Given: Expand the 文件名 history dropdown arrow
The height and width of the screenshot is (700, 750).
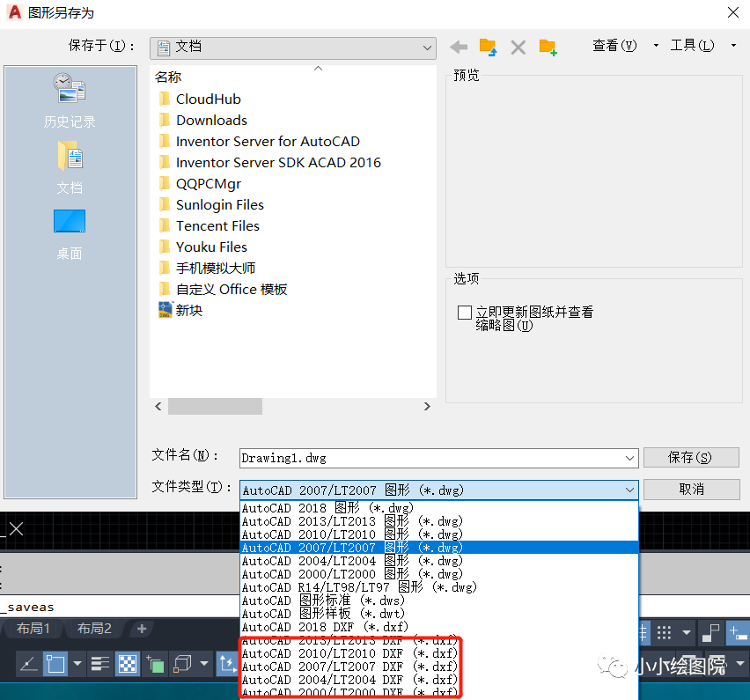Looking at the screenshot, I should [629, 459].
